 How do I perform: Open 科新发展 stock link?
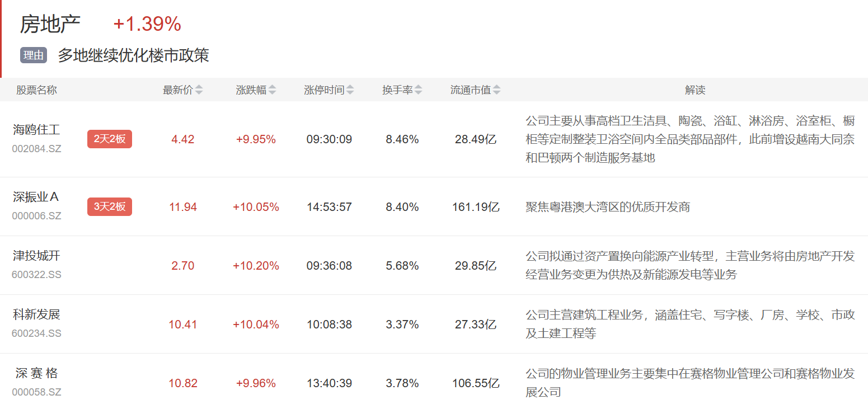36,314
